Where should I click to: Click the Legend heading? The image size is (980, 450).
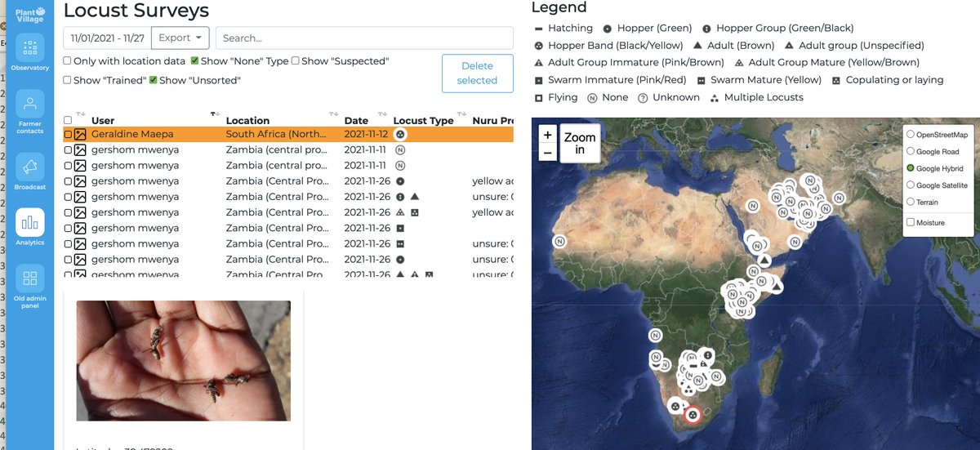tap(559, 7)
